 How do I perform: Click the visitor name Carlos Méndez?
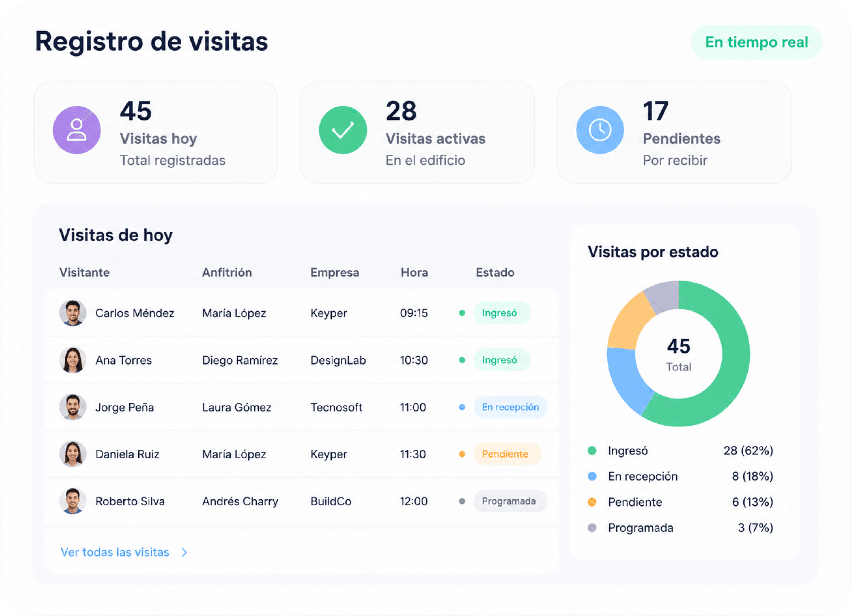click(135, 313)
